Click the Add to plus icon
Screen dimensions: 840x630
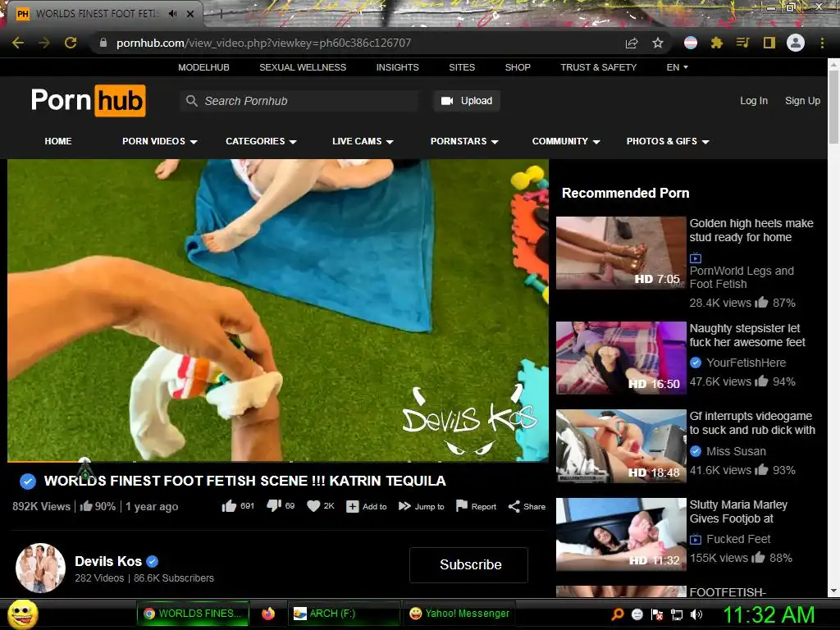coord(352,507)
